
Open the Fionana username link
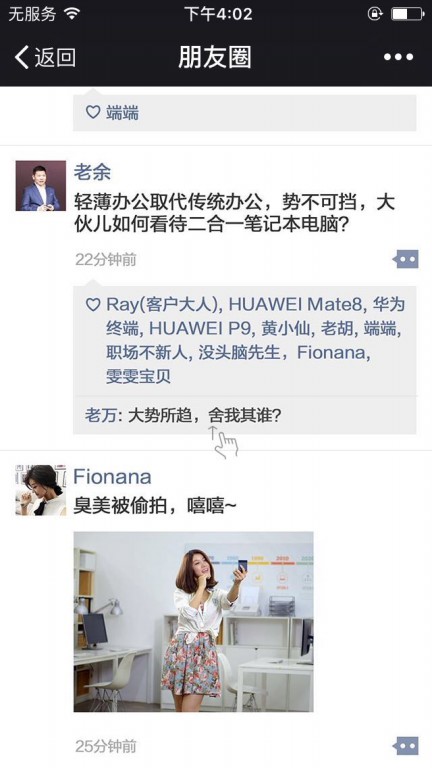tap(112, 477)
